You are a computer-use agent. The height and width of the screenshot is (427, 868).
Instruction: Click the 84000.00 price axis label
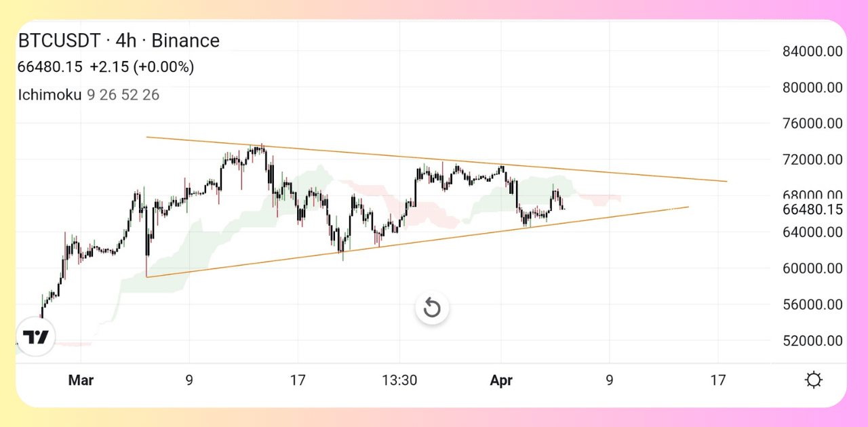pos(812,52)
